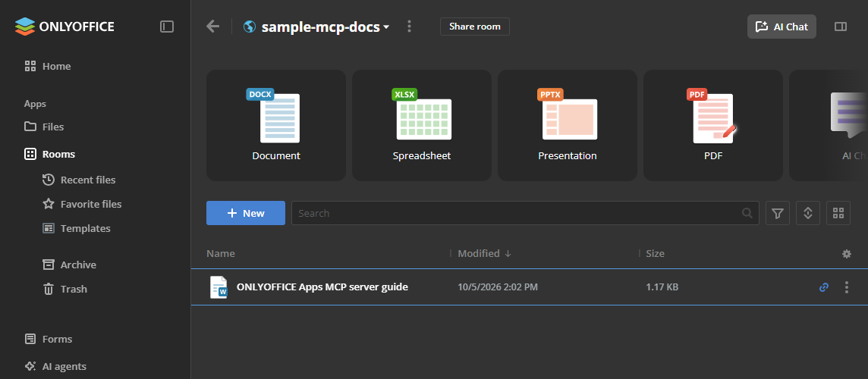Click the Favorite files star icon

point(49,204)
